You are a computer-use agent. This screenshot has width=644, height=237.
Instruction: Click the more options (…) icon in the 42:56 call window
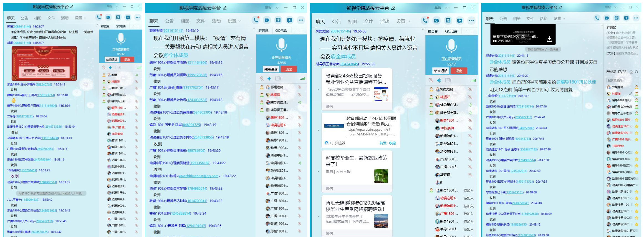click(301, 20)
